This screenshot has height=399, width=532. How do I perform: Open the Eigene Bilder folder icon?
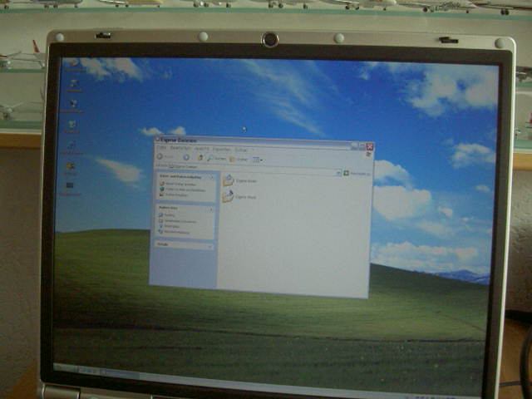(x=229, y=180)
